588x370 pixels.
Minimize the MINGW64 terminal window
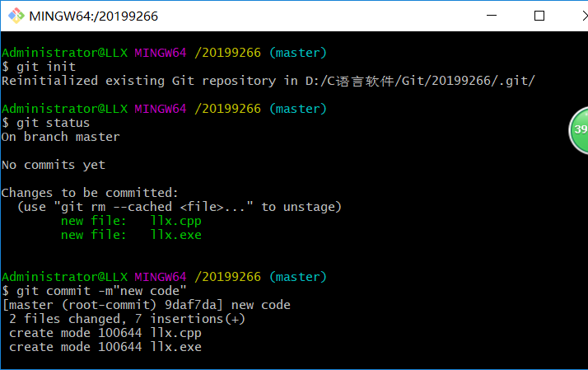(x=492, y=16)
